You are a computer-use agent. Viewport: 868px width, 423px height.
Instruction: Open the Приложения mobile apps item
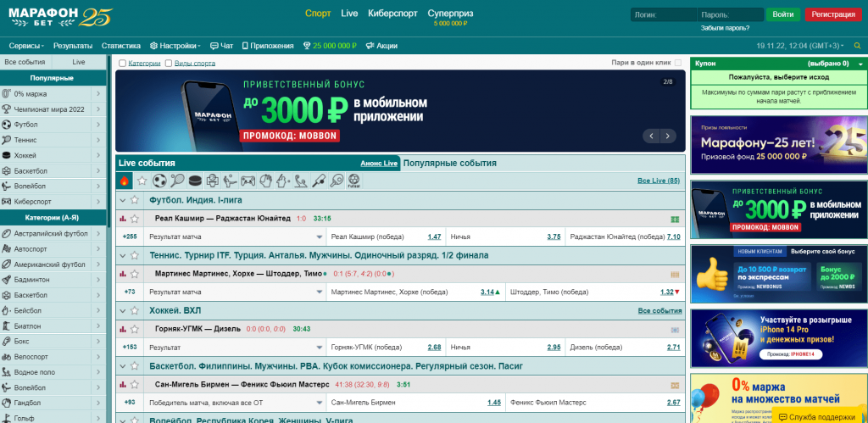pos(268,46)
